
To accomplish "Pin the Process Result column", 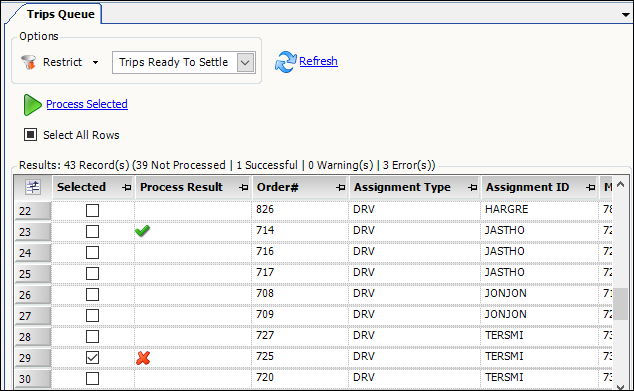I will coord(243,187).
